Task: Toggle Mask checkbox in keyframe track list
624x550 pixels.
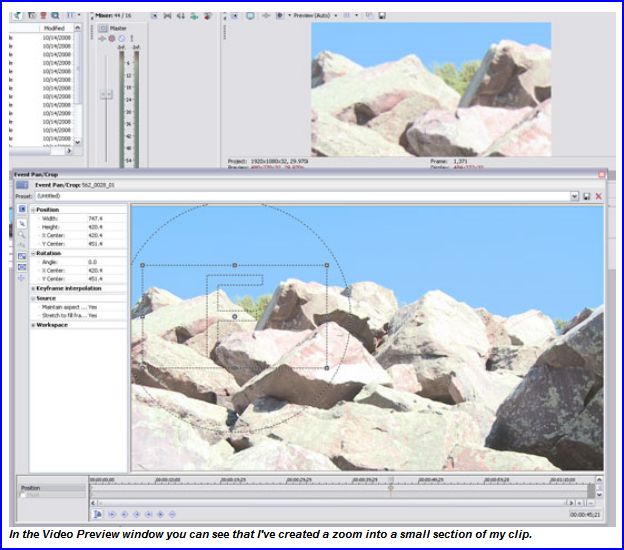Action: tap(23, 495)
